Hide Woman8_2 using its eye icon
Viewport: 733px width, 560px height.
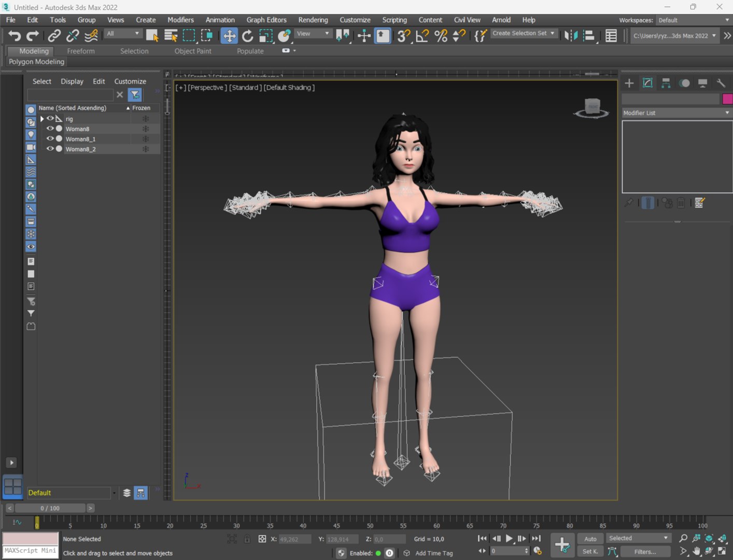tap(50, 149)
